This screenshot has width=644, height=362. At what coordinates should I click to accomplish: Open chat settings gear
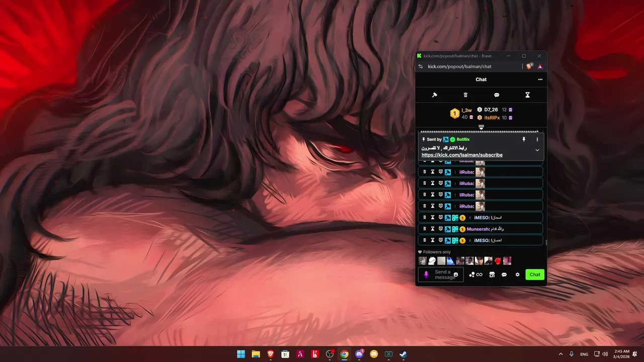coord(517,275)
